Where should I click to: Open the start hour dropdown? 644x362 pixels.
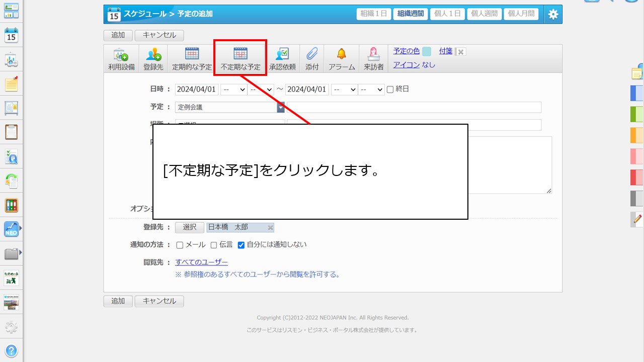234,89
